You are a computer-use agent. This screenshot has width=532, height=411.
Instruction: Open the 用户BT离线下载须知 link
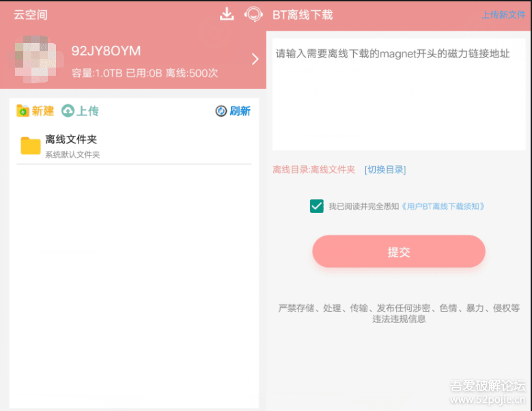[443, 206]
